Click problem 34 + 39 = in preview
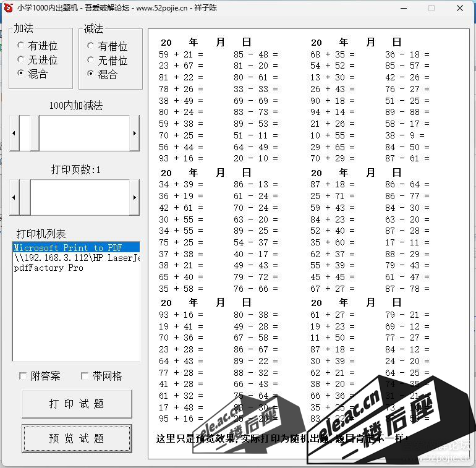476x468 pixels. click(x=181, y=184)
